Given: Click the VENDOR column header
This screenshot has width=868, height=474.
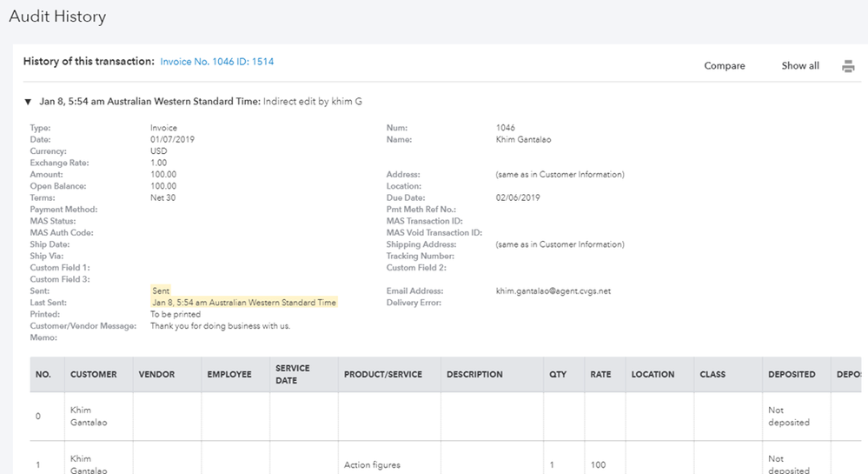Looking at the screenshot, I should tap(156, 375).
